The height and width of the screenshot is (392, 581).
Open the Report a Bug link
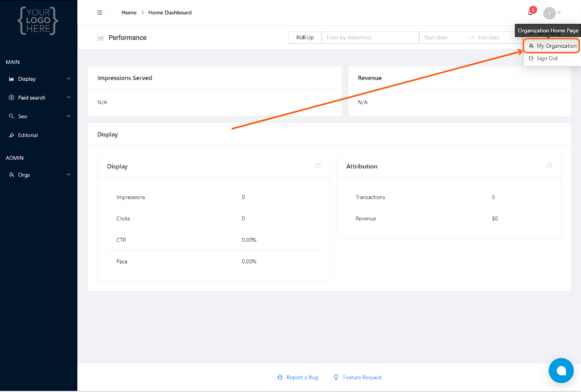tap(302, 377)
